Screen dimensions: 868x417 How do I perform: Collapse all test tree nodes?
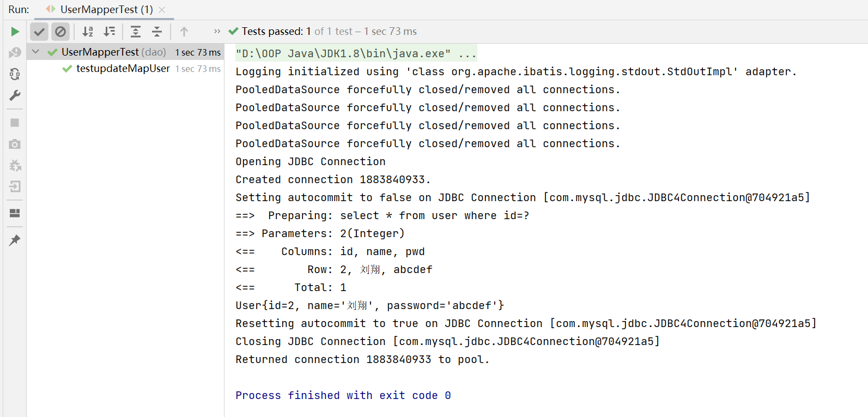157,32
